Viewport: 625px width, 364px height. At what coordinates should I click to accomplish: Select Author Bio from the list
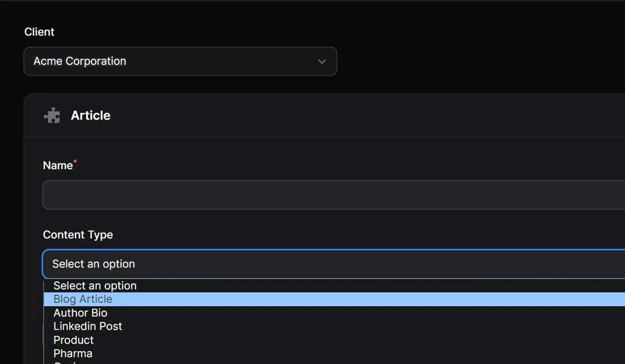click(80, 313)
